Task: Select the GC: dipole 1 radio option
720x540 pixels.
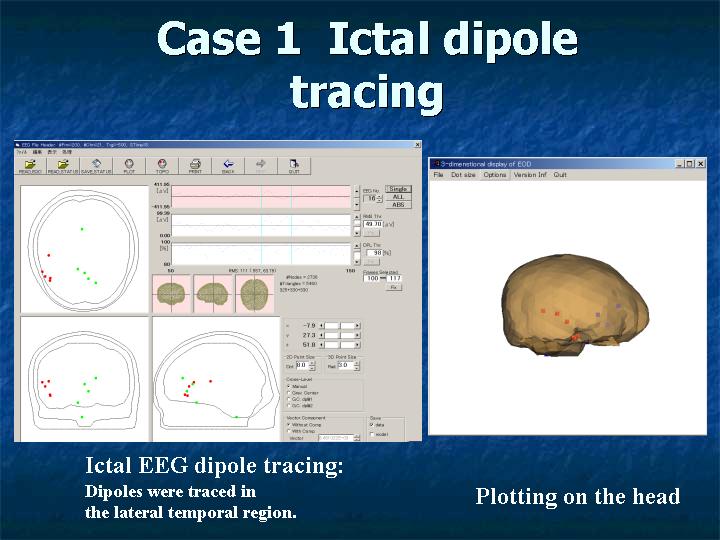Action: click(x=288, y=399)
